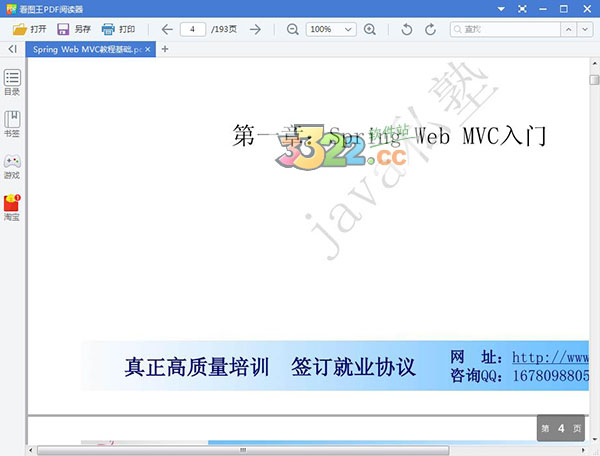Open the Table of Contents (目录) panel
This screenshot has width=600, height=456.
pos(12,82)
